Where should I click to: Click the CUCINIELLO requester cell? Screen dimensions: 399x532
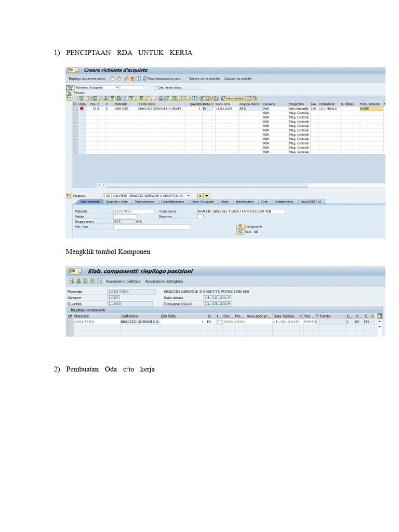point(329,109)
